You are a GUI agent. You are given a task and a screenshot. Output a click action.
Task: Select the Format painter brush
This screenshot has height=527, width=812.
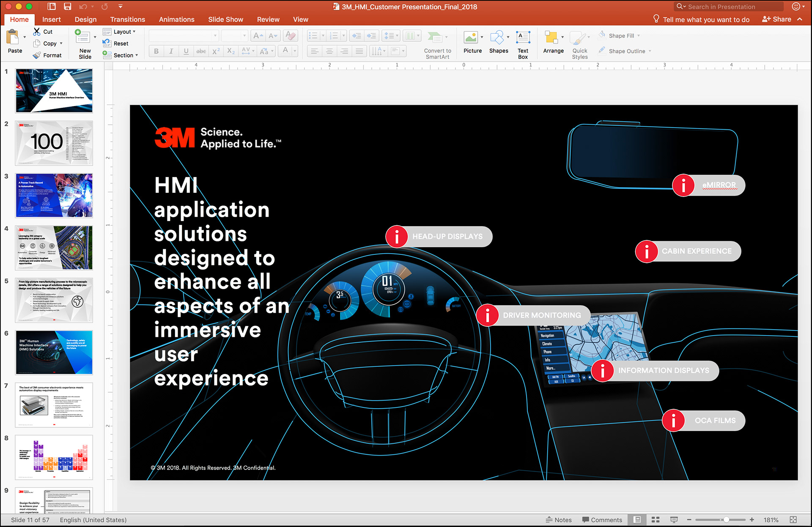[x=37, y=55]
